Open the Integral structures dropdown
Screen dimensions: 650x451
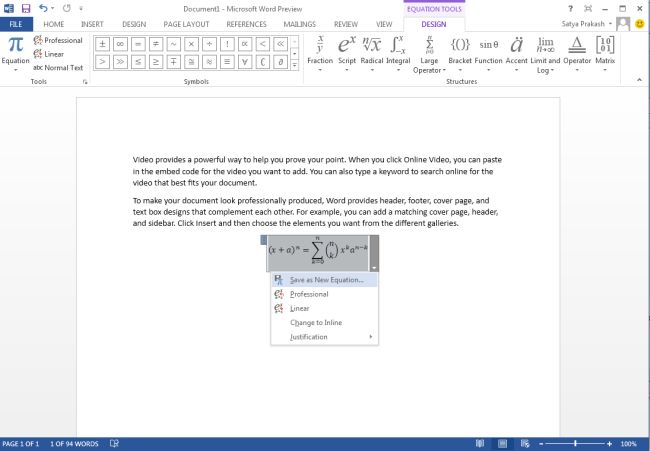[398, 54]
